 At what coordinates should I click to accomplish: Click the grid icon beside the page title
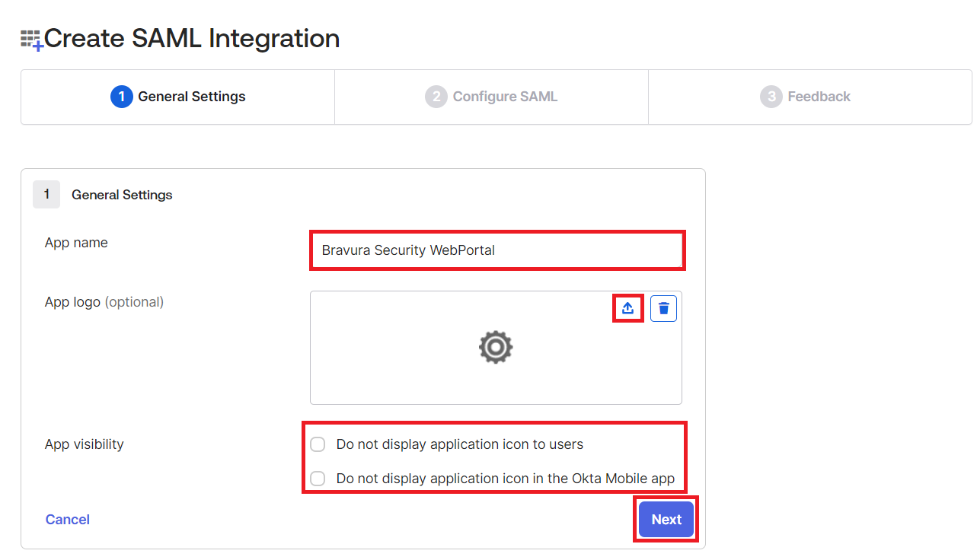coord(31,40)
